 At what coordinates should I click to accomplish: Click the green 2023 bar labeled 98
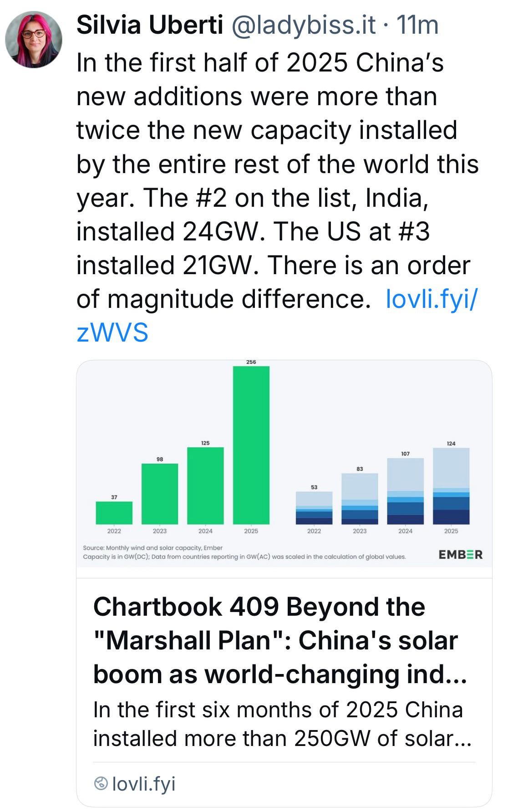tap(160, 494)
